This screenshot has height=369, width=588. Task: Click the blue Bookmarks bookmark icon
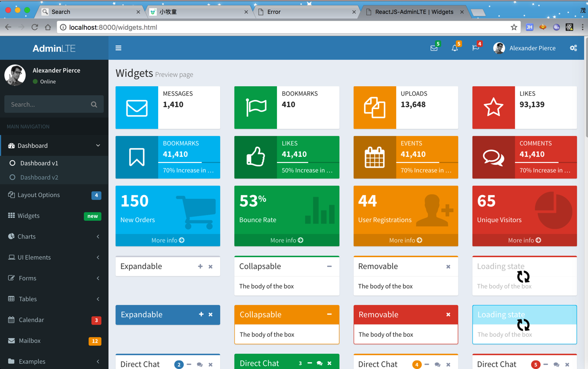(x=137, y=157)
